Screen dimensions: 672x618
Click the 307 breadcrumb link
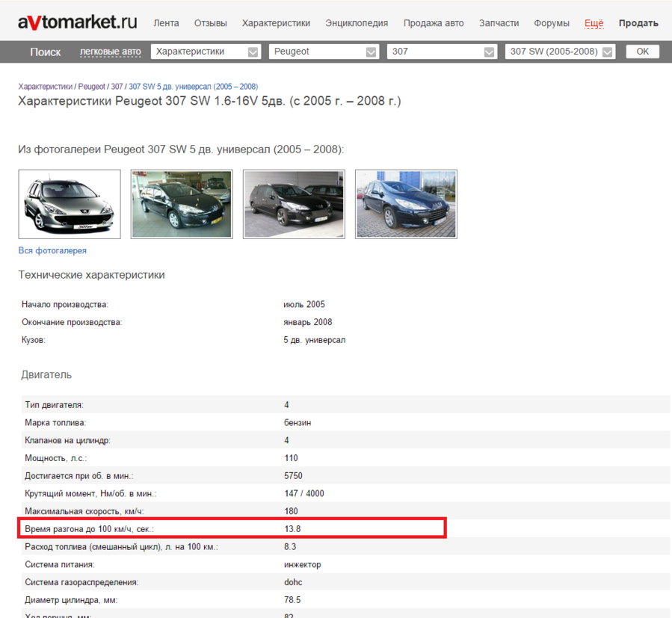click(x=117, y=87)
